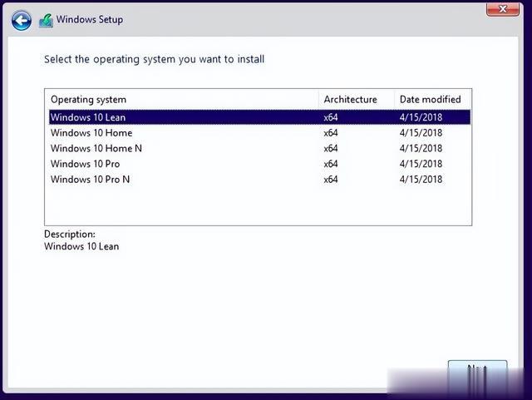Pick the Windows 10 Pro entry
The width and height of the screenshot is (532, 400).
coord(259,164)
